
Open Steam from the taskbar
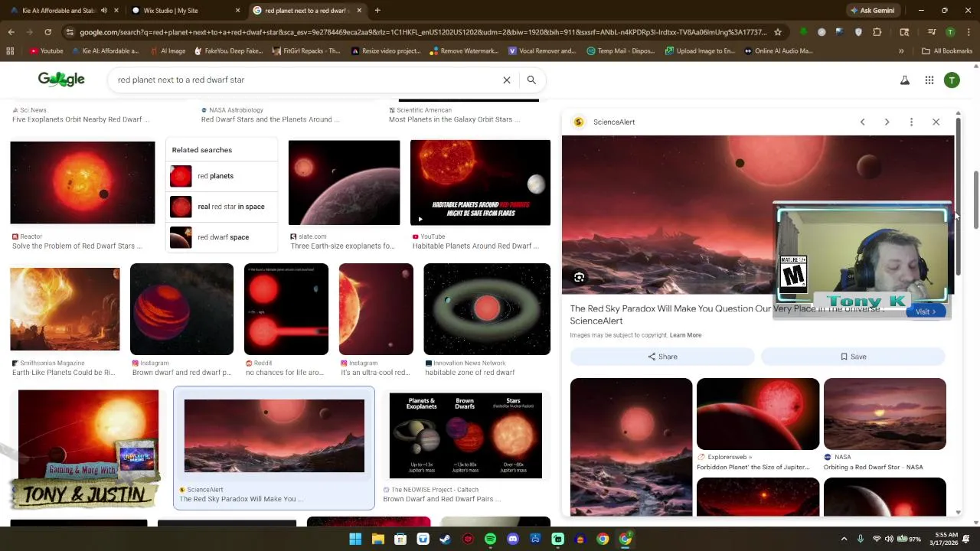click(445, 539)
